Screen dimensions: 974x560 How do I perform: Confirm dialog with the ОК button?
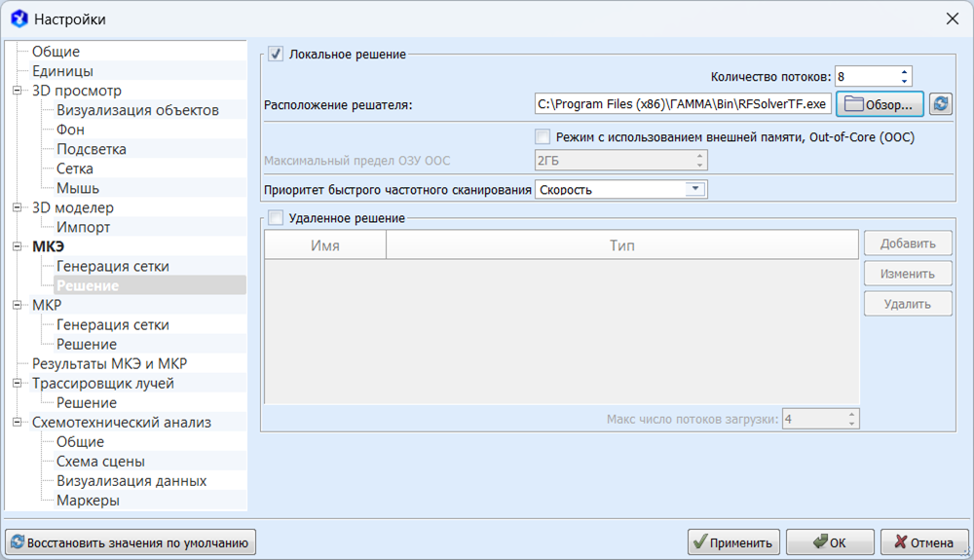(830, 542)
